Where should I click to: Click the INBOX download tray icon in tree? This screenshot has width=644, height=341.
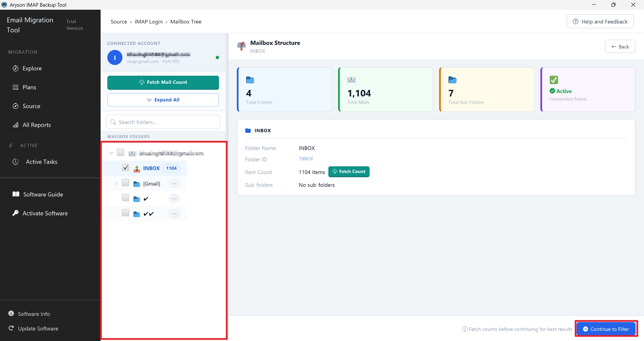(x=137, y=168)
